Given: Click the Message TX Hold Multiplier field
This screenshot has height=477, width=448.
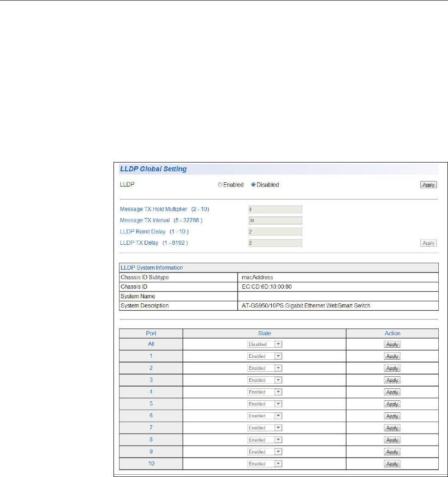Looking at the screenshot, I should click(x=275, y=209).
